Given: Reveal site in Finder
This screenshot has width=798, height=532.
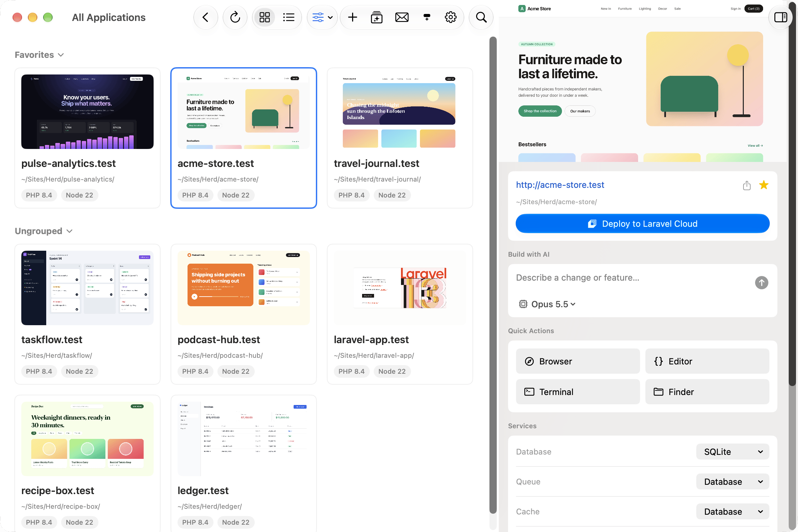Looking at the screenshot, I should [707, 392].
